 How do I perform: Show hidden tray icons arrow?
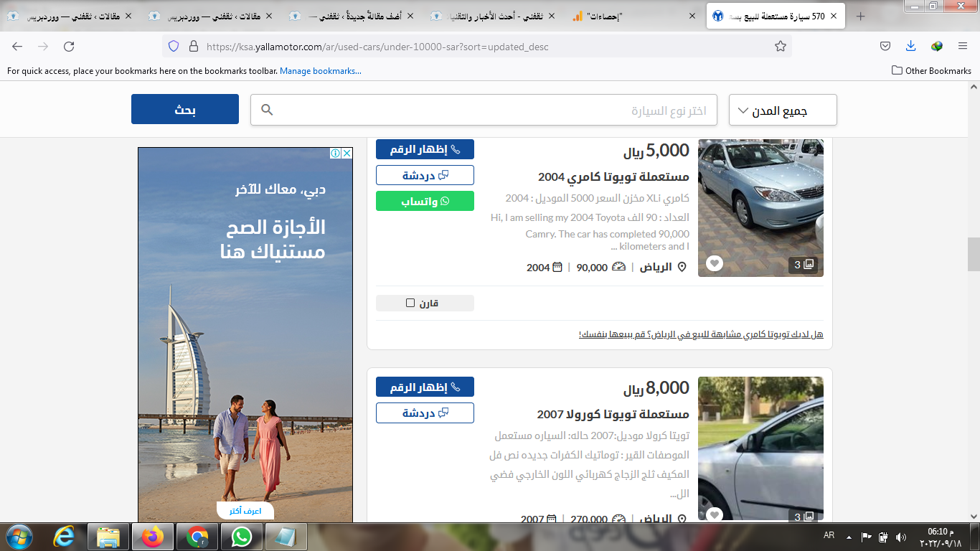[849, 537]
